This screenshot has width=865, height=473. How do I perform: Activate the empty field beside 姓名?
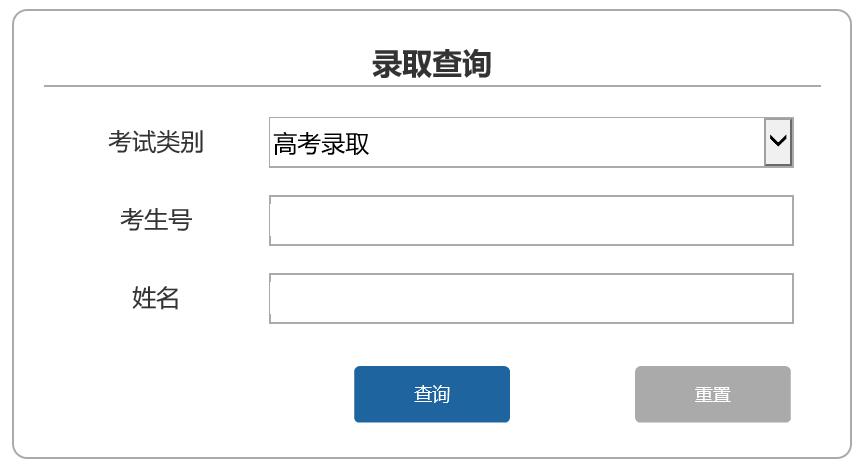coord(531,298)
